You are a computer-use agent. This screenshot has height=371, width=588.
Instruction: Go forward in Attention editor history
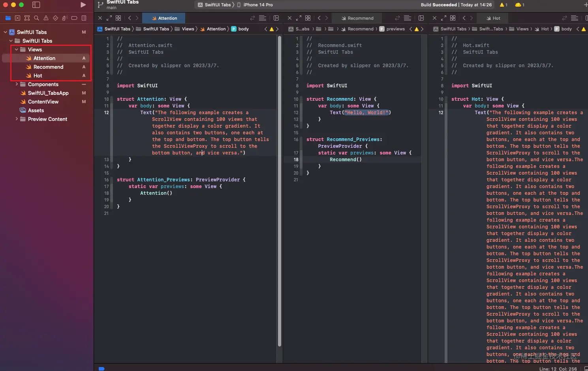(137, 18)
